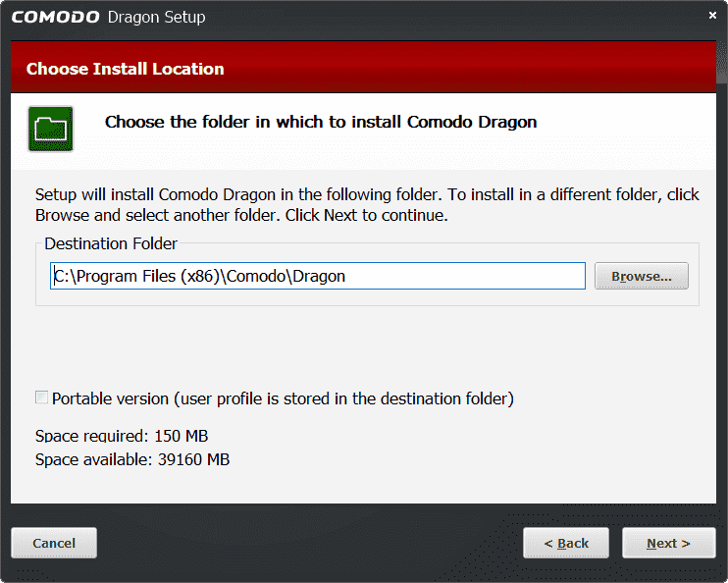Cancel the Comodo Dragon installation

[54, 543]
